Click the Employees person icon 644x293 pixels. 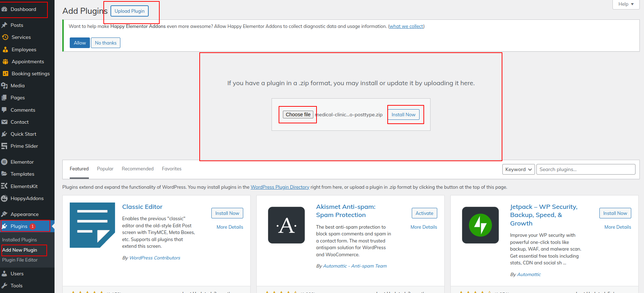point(5,49)
